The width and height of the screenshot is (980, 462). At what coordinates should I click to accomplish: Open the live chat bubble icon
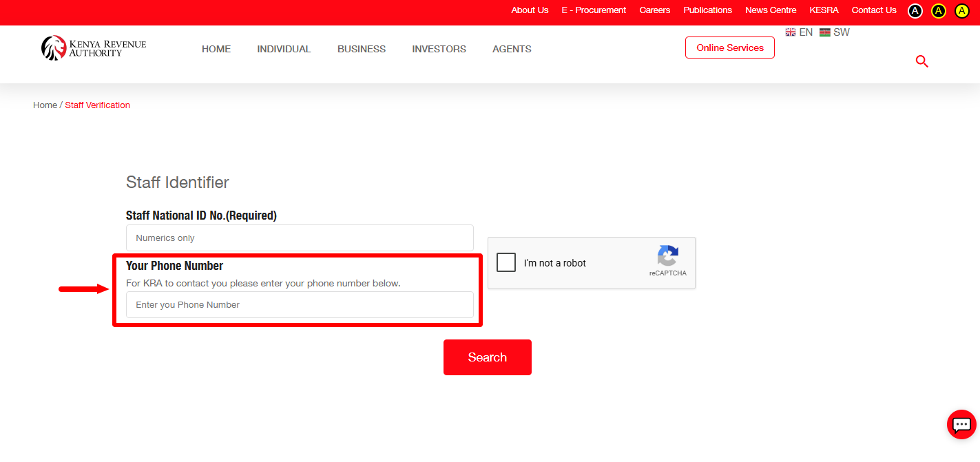(x=961, y=424)
